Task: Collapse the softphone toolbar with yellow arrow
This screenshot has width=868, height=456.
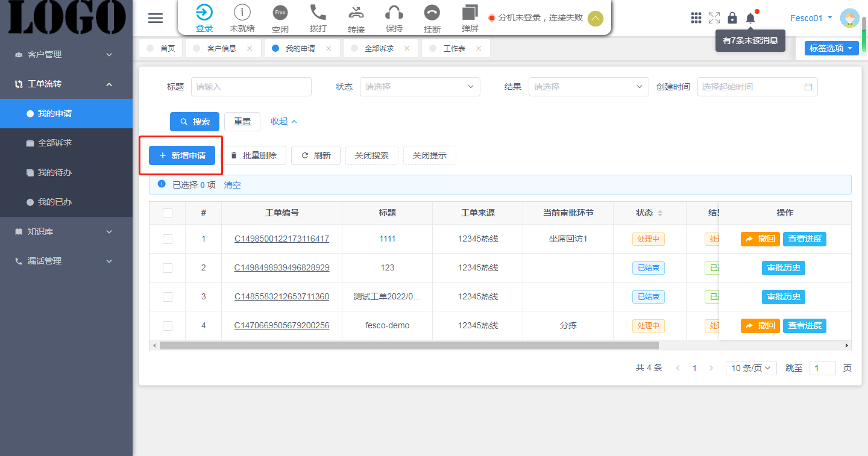Action: [595, 19]
